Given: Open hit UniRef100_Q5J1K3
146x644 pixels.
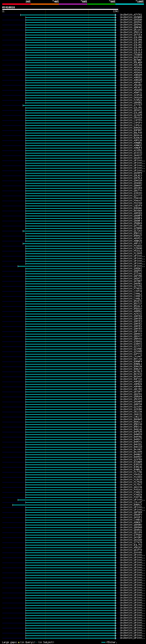Looking at the screenshot, I should click(x=131, y=30).
